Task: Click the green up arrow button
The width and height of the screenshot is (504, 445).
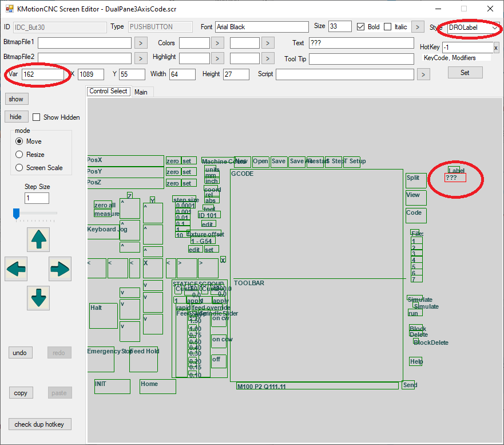Action: pos(38,239)
